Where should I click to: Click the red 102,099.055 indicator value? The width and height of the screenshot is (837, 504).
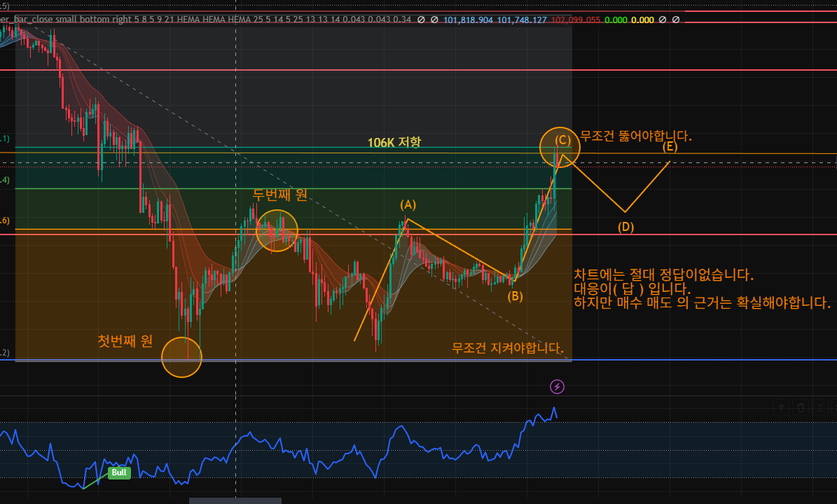click(576, 20)
